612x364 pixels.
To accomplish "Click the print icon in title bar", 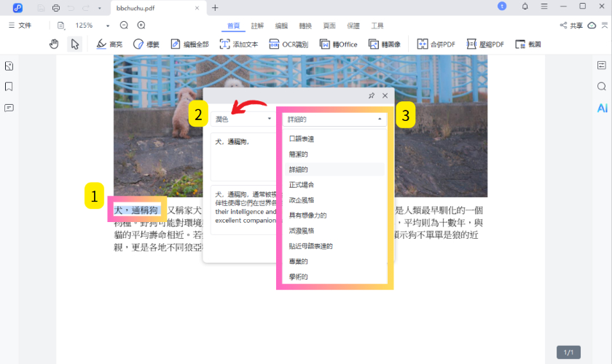I will [x=56, y=8].
